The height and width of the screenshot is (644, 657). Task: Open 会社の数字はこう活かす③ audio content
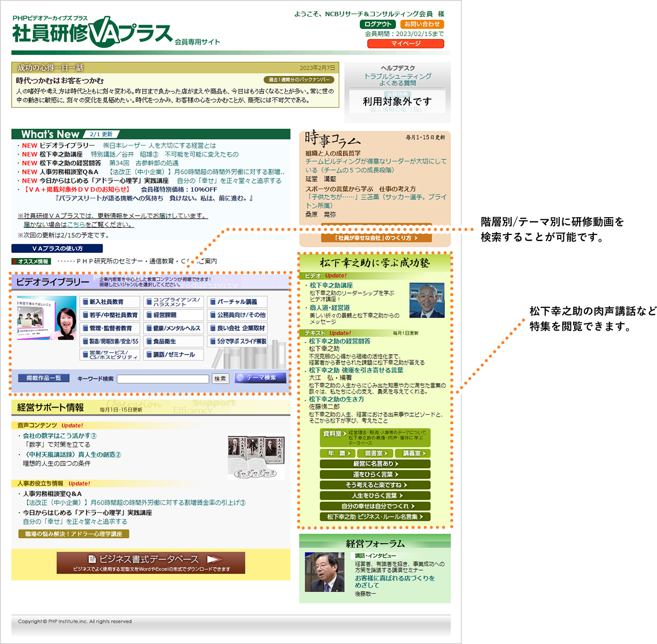(x=59, y=436)
